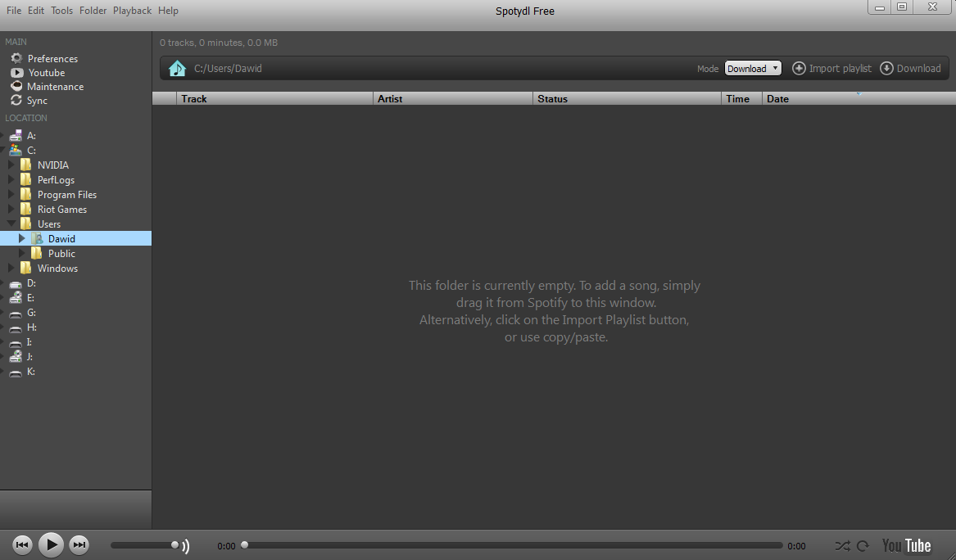Play the current track
956x560 pixels.
(52, 544)
